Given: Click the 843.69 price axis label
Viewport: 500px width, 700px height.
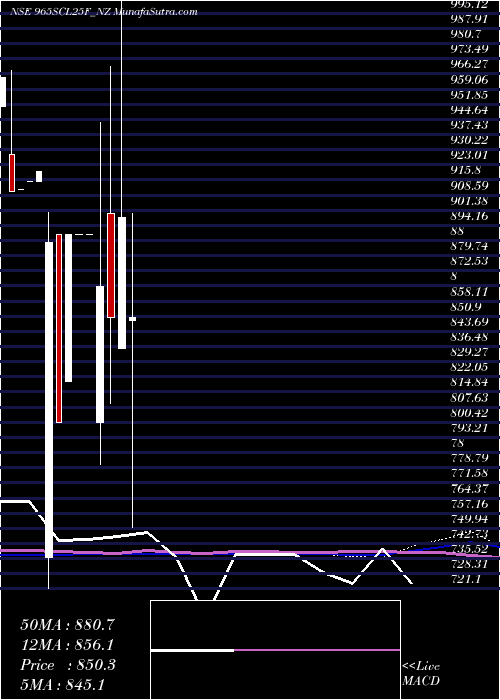Looking at the screenshot, I should tap(469, 322).
